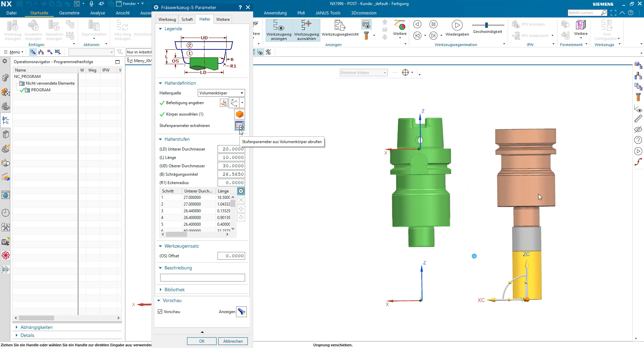Click Geometrie erzeugen icon

[33, 30]
